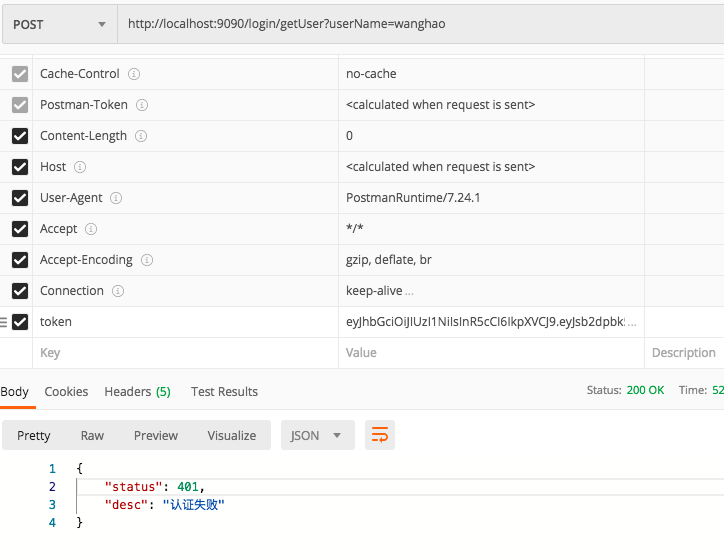
Task: Collapse the JSON object at line 1
Action: pos(66,468)
